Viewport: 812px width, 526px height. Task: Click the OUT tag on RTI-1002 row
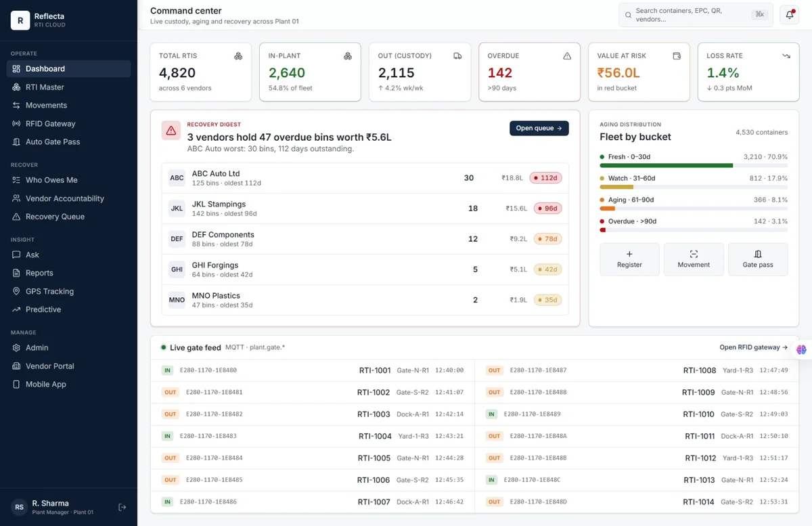(x=171, y=393)
